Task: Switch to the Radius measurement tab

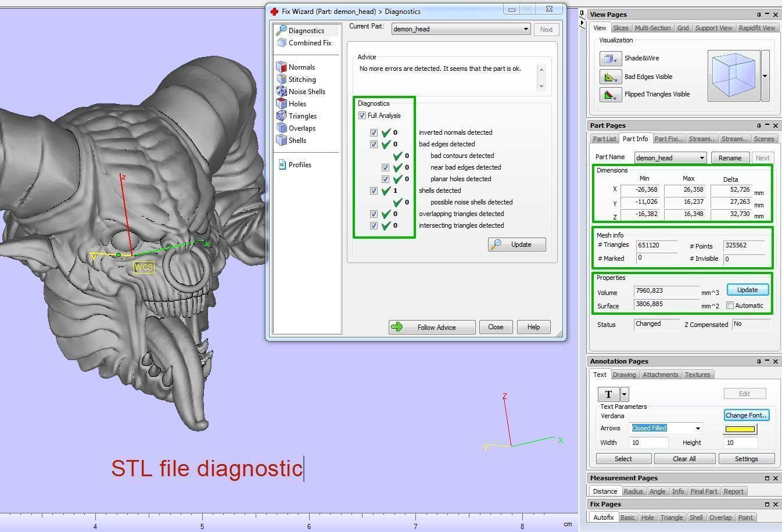Action: tap(633, 491)
